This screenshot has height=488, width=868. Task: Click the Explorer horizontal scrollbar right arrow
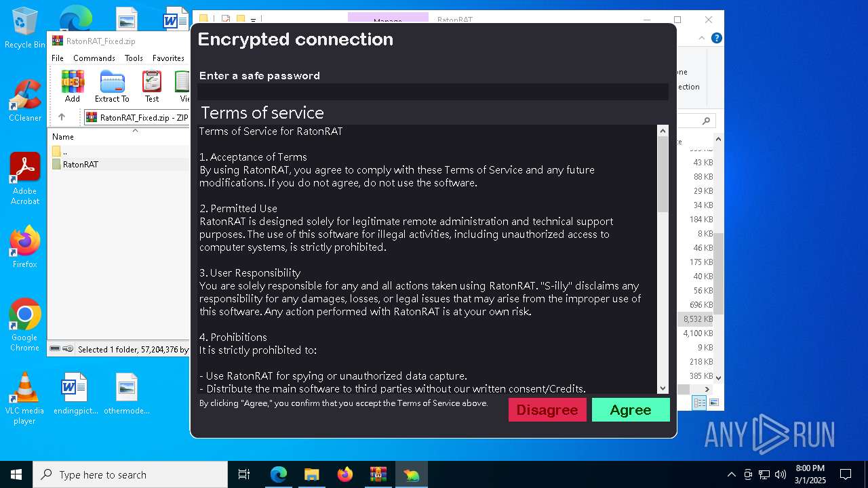click(707, 389)
